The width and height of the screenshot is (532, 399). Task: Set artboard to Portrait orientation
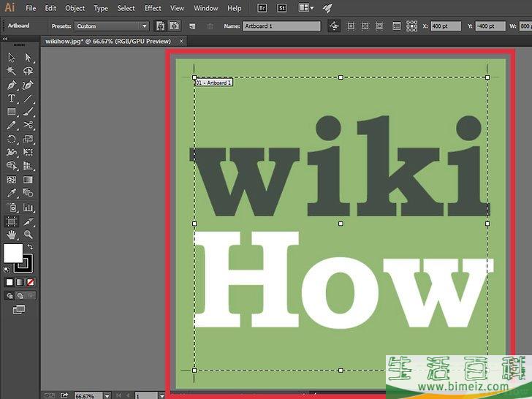pyautogui.click(x=160, y=26)
